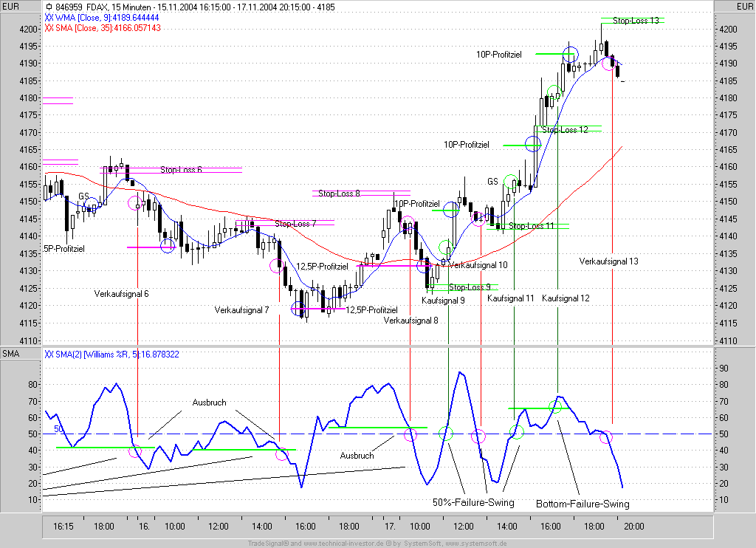756x548 pixels.
Task: Click the blue 50 midline label
Action: coord(58,429)
